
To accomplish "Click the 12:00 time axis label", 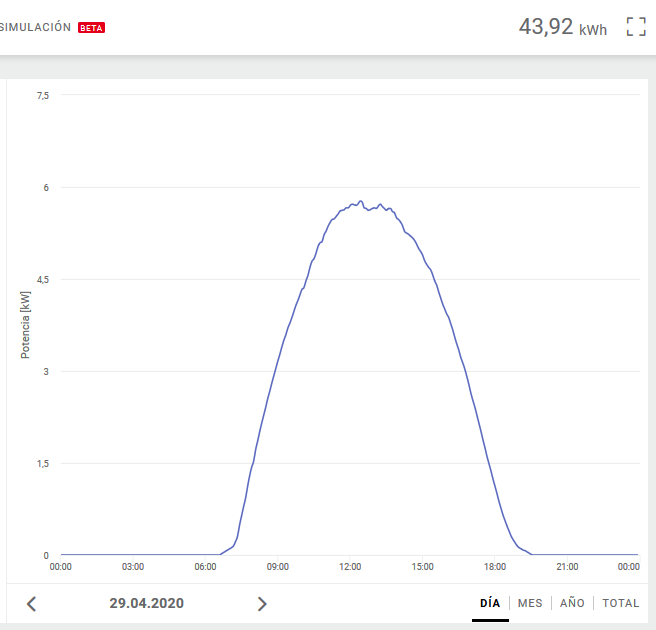I will click(350, 567).
